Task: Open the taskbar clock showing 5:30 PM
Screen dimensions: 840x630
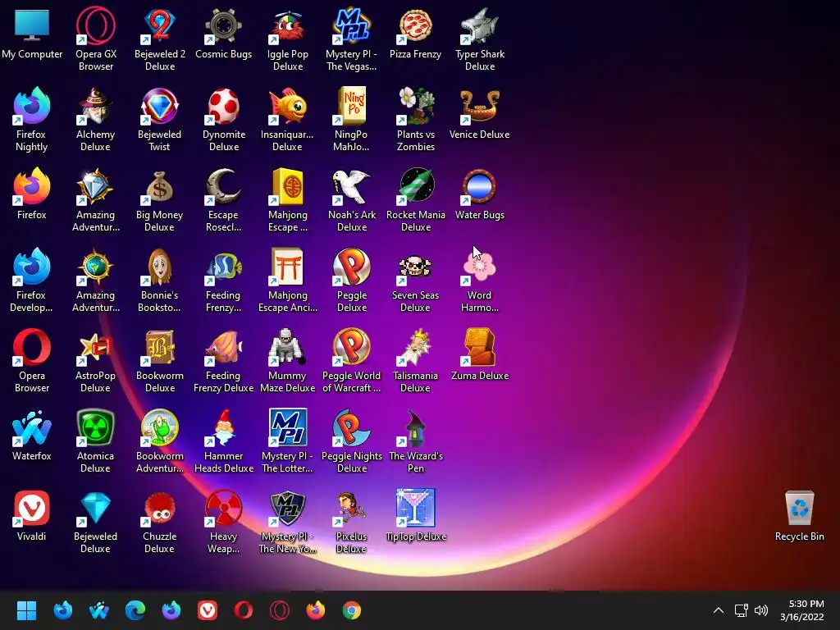Action: pos(802,610)
